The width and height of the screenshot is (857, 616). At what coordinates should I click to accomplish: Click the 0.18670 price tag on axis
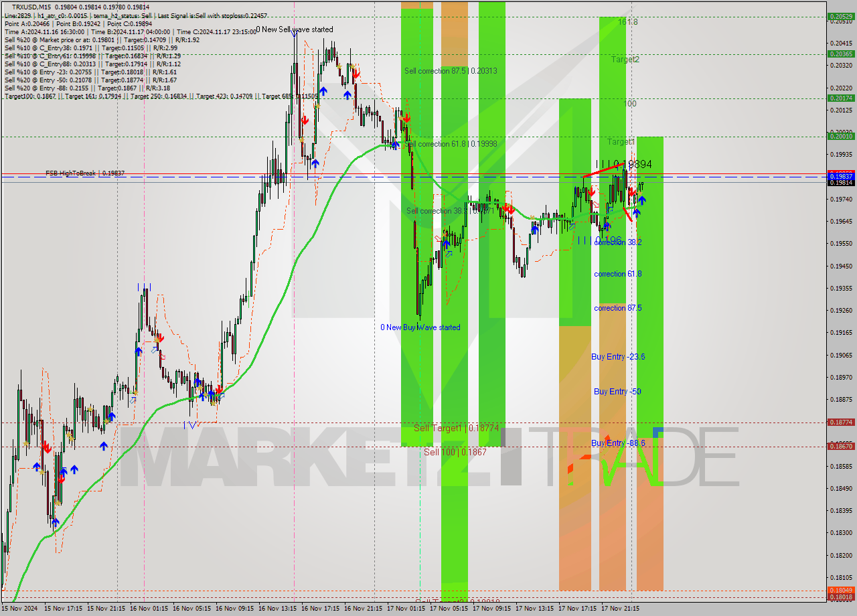point(840,446)
